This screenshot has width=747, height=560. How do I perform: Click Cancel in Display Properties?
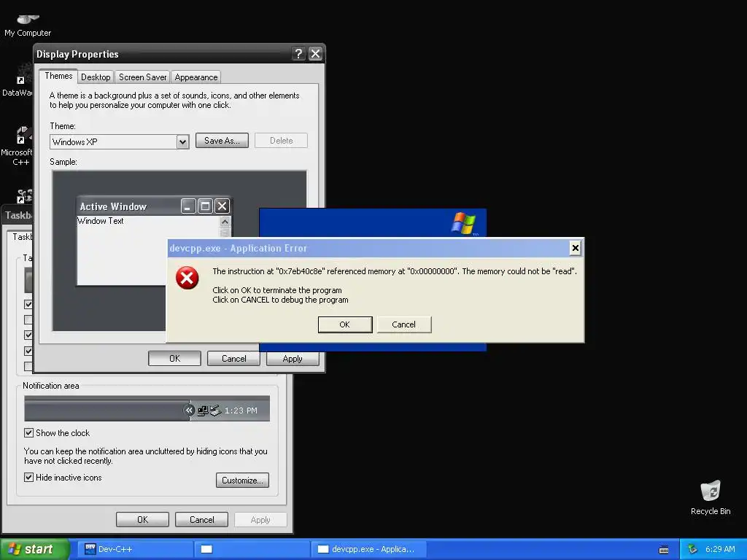(x=233, y=359)
